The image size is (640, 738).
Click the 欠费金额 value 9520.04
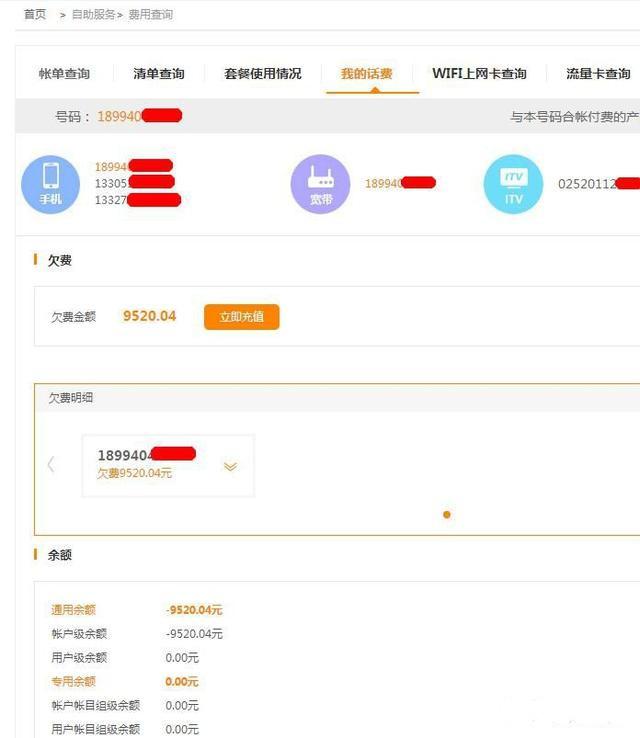(x=150, y=316)
